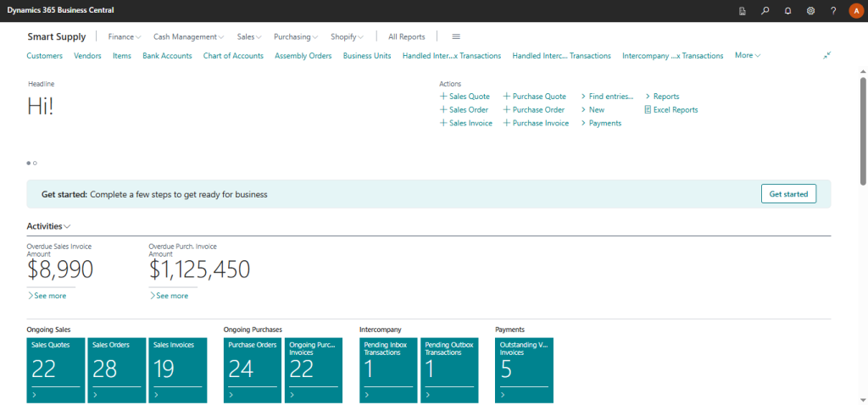Open Chart of Accounts
The height and width of the screenshot is (405, 868).
tap(233, 55)
